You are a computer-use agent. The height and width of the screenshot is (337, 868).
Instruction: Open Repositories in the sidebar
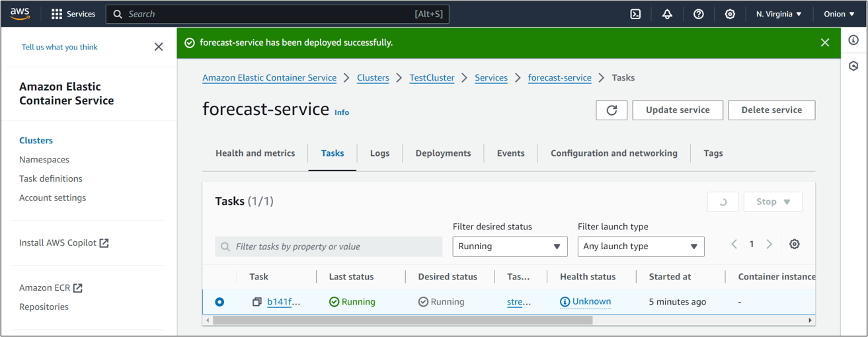[44, 307]
